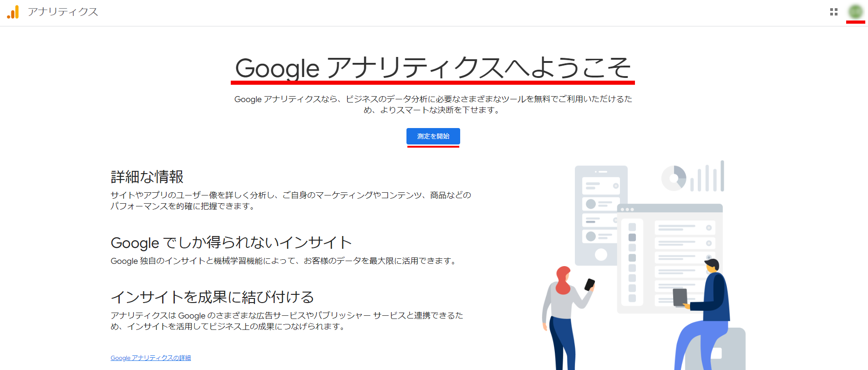
Task: Select the Google でしか得られないインサイト heading
Action: click(x=231, y=242)
